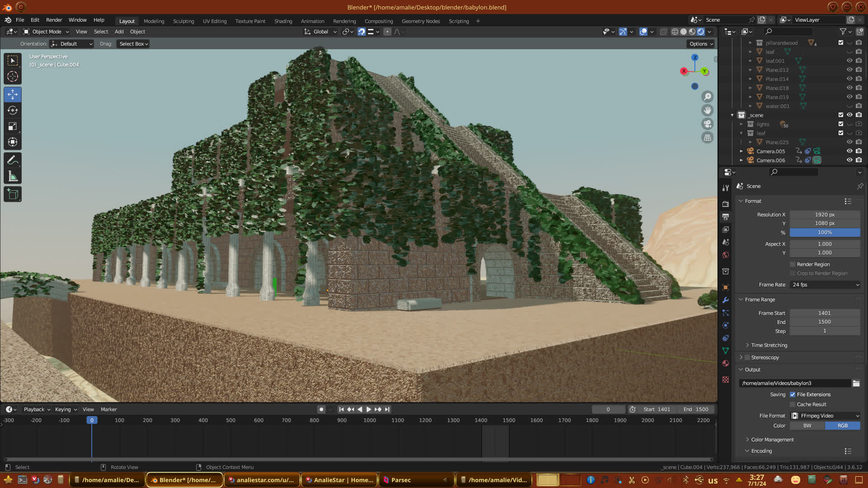Switch to the Shading workspace tab
Viewport: 868px width, 488px height.
pos(283,21)
